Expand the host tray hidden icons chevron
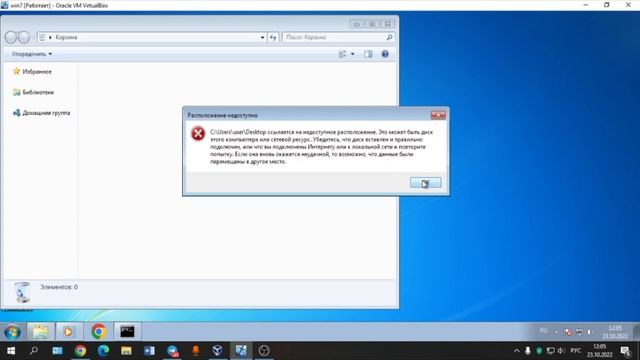The height and width of the screenshot is (360, 640). (x=516, y=351)
